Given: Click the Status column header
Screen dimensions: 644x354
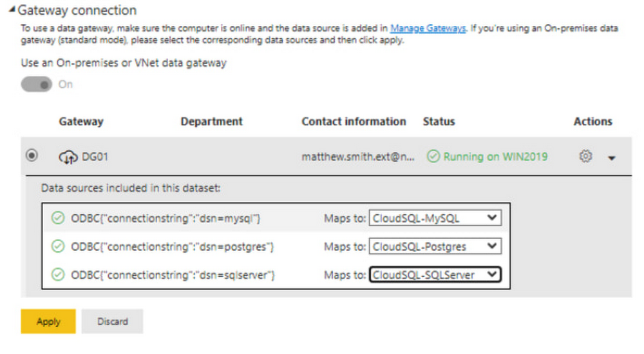Looking at the screenshot, I should [439, 121].
